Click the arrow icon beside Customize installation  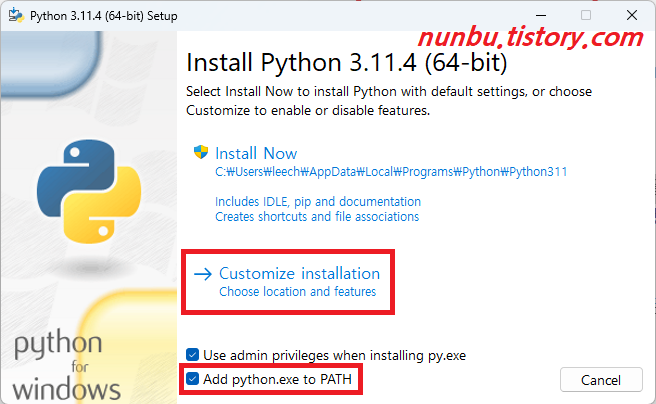pos(203,274)
